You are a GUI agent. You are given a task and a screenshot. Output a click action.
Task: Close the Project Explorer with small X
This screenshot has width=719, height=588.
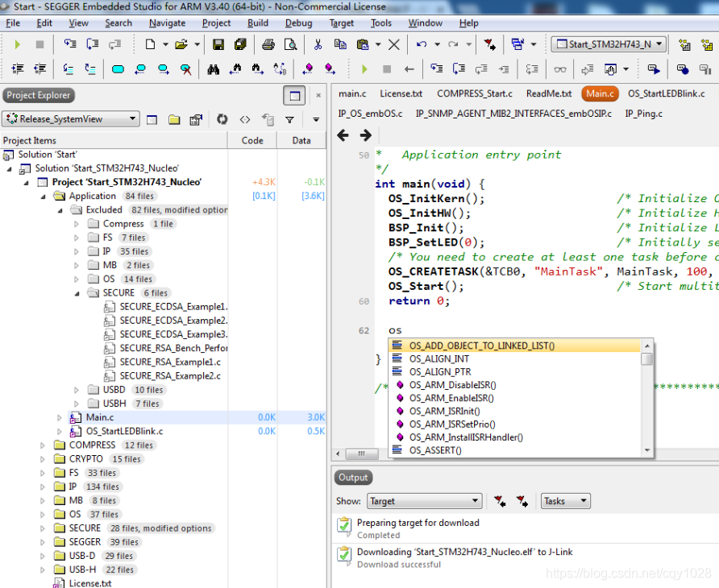click(x=318, y=95)
